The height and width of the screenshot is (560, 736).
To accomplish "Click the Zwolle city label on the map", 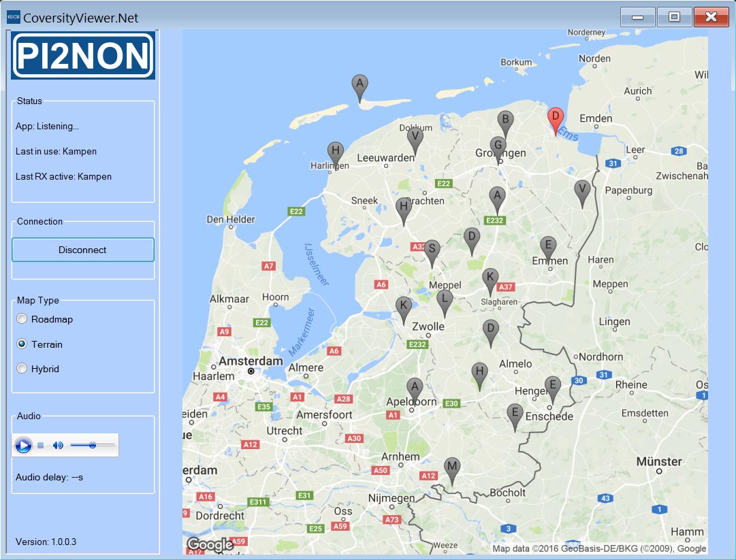I will (x=428, y=326).
